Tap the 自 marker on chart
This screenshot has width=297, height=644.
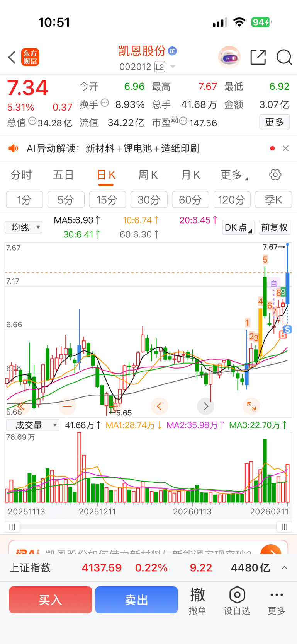(274, 284)
